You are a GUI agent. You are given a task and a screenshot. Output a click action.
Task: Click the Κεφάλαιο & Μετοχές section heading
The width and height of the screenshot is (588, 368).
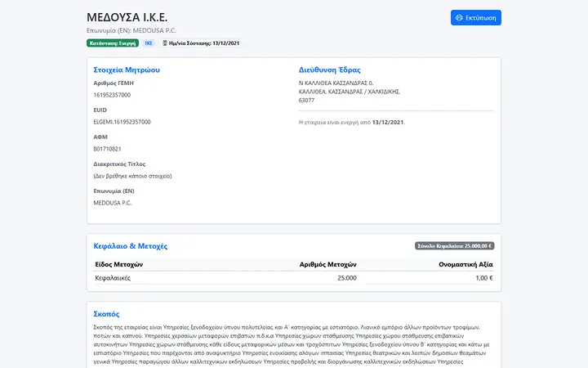130,246
